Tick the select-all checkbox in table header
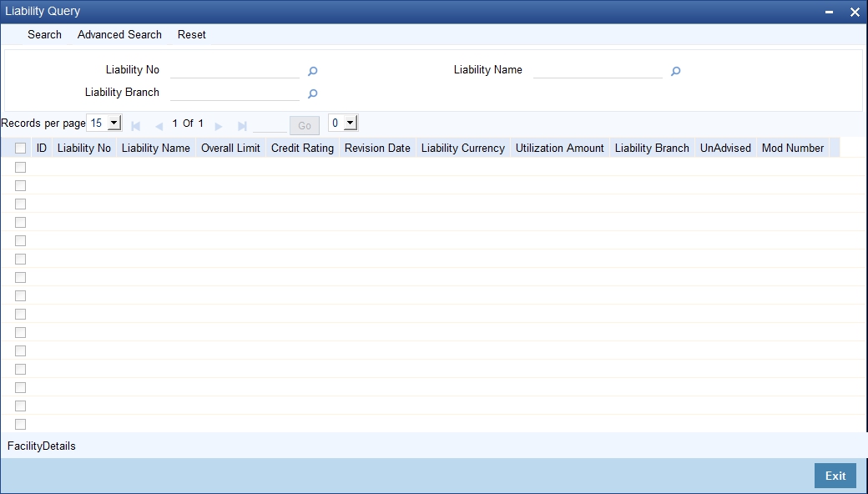The width and height of the screenshot is (868, 494). (x=21, y=149)
